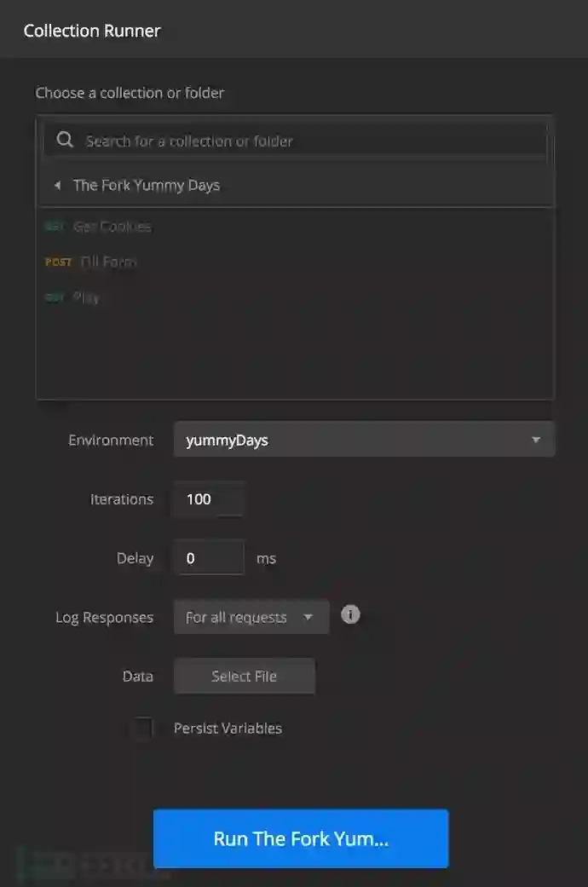Image resolution: width=588 pixels, height=887 pixels.
Task: Collapse The Fork Yummy Days with the back arrow
Action: click(x=57, y=186)
